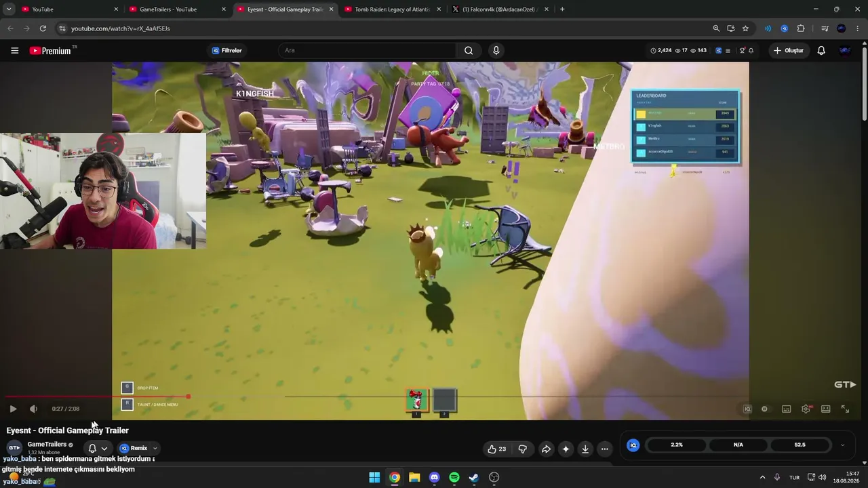This screenshot has width=868, height=488.
Task: Click the address bar URL
Action: 121,28
